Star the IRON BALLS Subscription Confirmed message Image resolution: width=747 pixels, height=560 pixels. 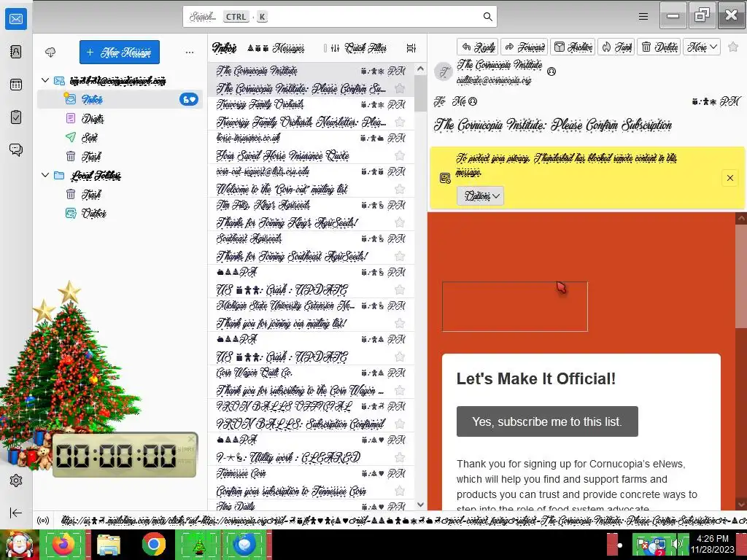point(400,424)
